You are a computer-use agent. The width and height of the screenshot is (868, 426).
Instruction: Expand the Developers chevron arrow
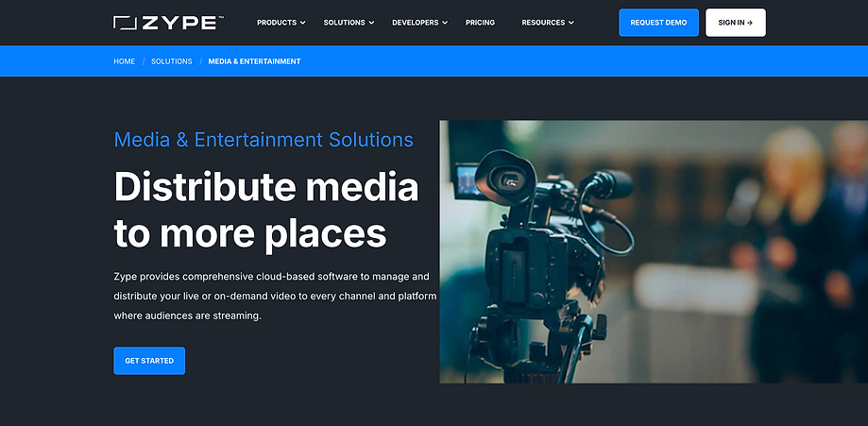click(x=445, y=23)
